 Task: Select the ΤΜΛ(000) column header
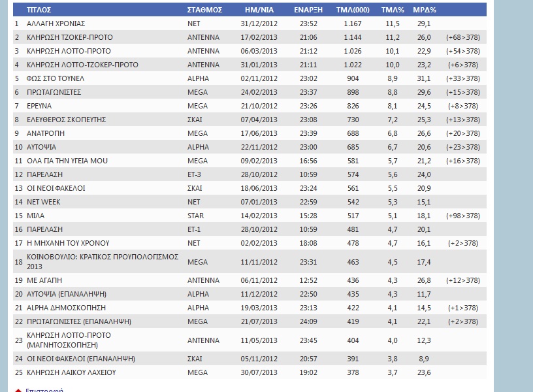pos(351,10)
